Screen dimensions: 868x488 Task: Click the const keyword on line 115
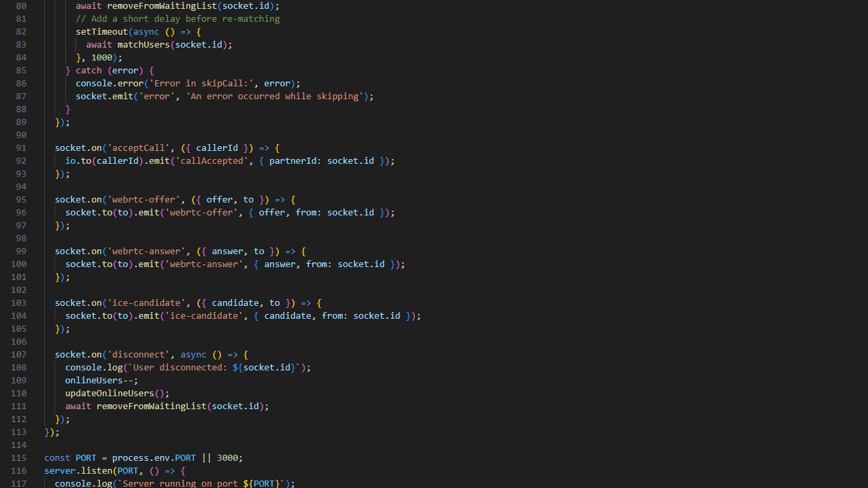[57, 457]
